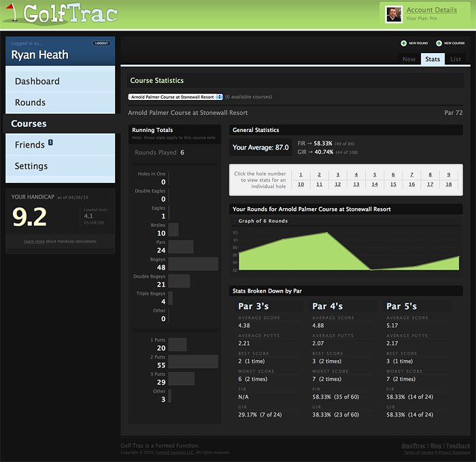Click Your Average: 87.0 box
Viewport: 476px width, 462px height.
[x=260, y=148]
